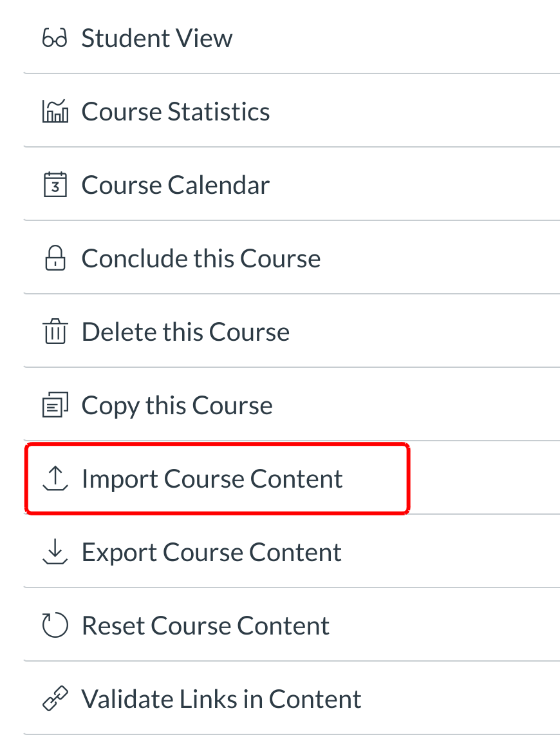The height and width of the screenshot is (746, 560).
Task: Select Export Course Content
Action: coord(211,553)
